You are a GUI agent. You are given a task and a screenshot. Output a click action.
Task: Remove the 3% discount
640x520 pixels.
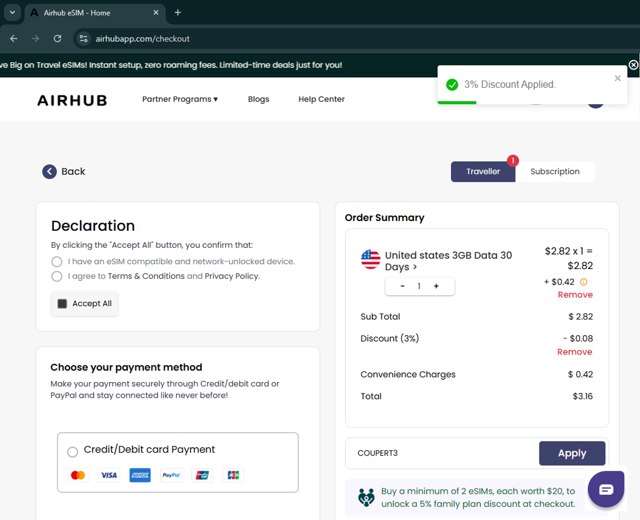(x=574, y=352)
